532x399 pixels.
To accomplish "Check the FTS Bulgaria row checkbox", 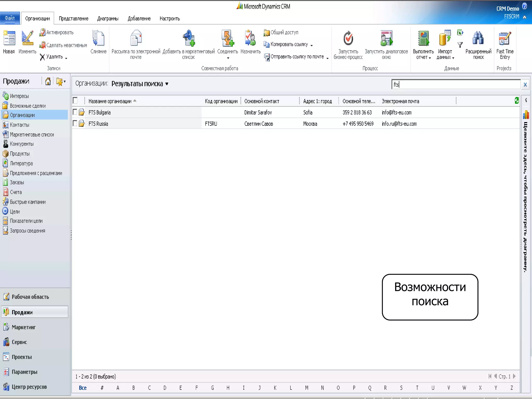I will pyautogui.click(x=75, y=112).
